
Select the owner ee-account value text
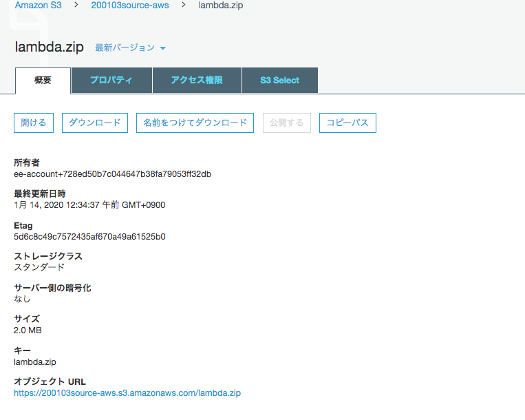pyautogui.click(x=113, y=174)
